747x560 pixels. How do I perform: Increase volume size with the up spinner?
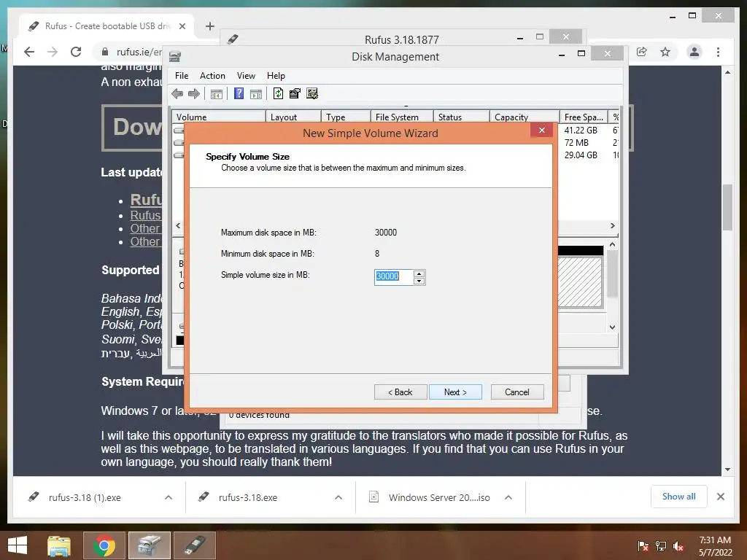tap(419, 273)
